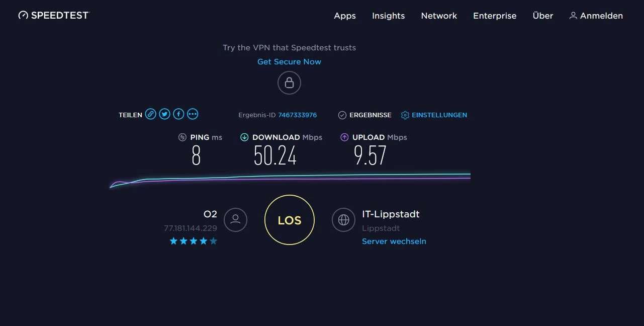The image size is (644, 326).
Task: Click the Ergebnisse checkmark icon
Action: coord(342,115)
